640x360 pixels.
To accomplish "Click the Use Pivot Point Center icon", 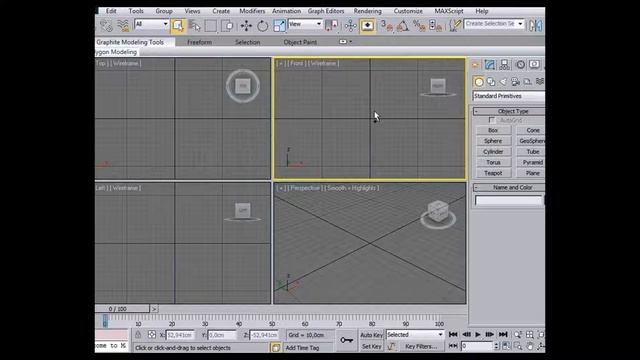I will [331, 26].
